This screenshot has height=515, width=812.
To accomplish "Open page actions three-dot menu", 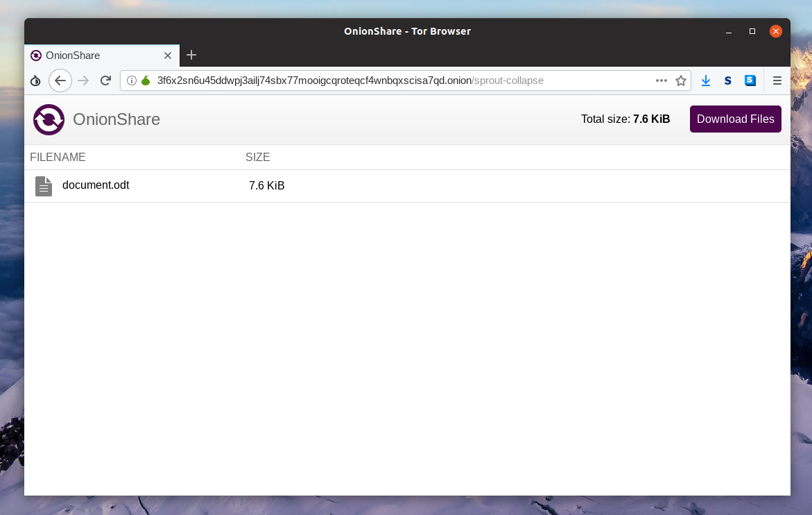I will click(x=662, y=81).
